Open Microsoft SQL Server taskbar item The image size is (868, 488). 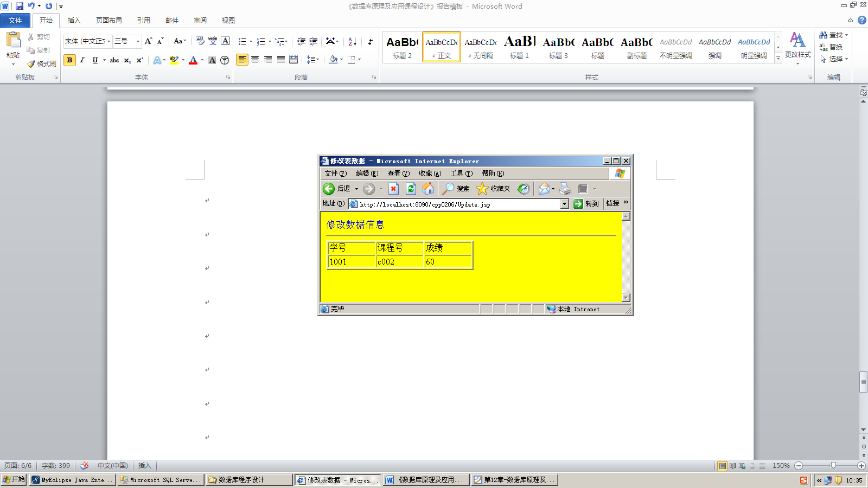(x=161, y=480)
